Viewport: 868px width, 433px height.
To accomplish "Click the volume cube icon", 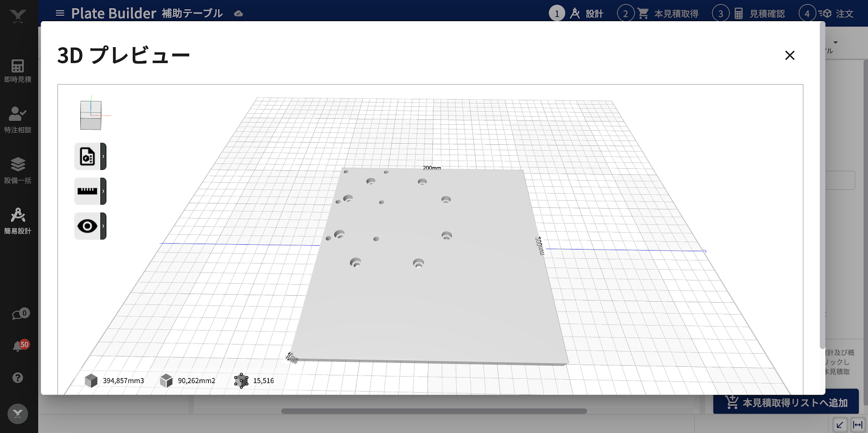I will pyautogui.click(x=91, y=381).
